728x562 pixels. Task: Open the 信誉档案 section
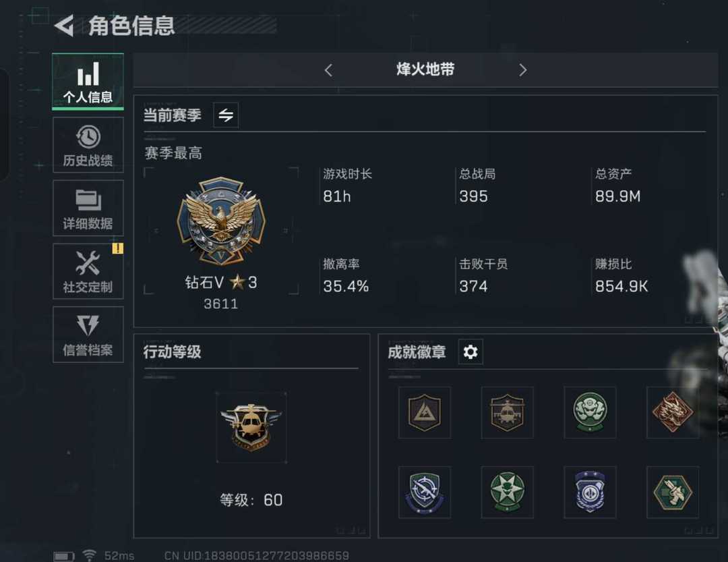88,334
